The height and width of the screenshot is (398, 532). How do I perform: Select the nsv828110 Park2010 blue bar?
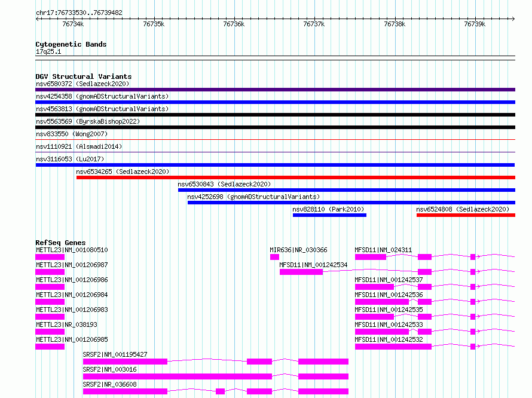pyautogui.click(x=329, y=215)
